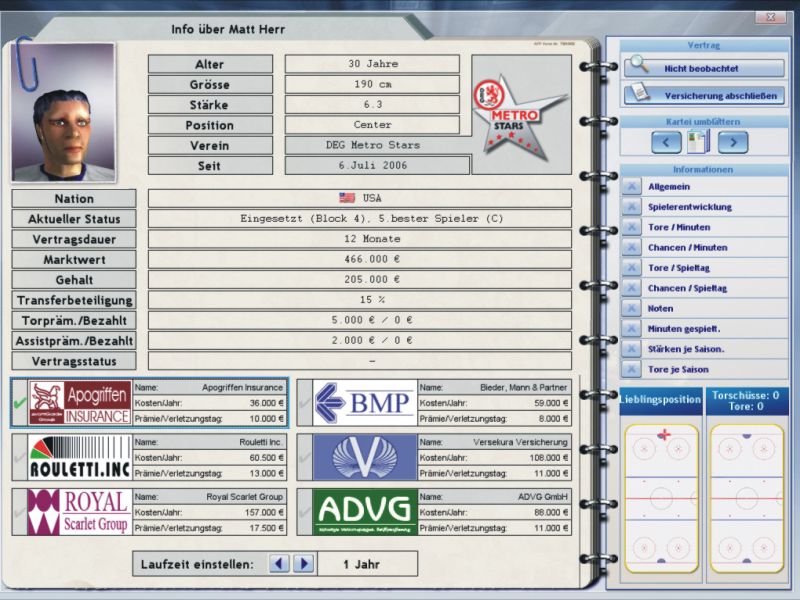This screenshot has width=800, height=600.
Task: Toggle the X box next to Noten
Action: pos(632,309)
